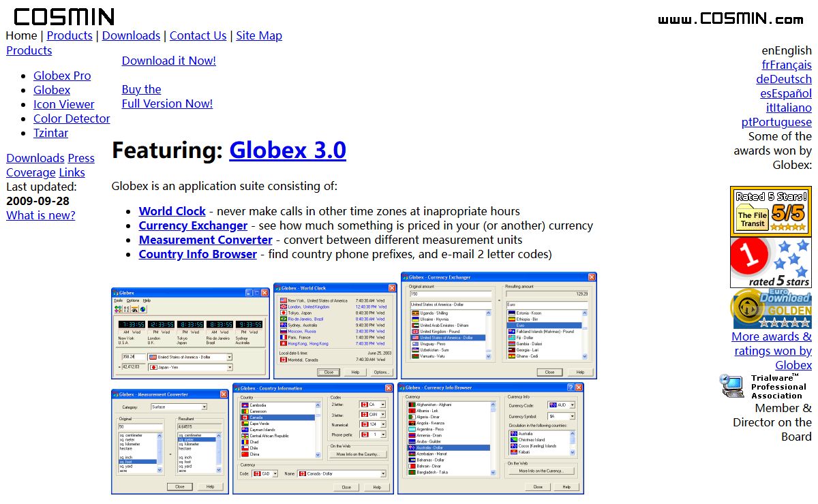The image size is (818, 504).
Task: Click the Trialware Professional Association logo
Action: coord(763,386)
